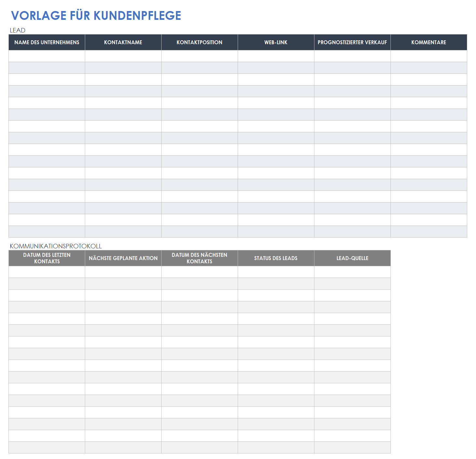Select the PROGNOSTIZIERTER VERKAUF header

[352, 42]
